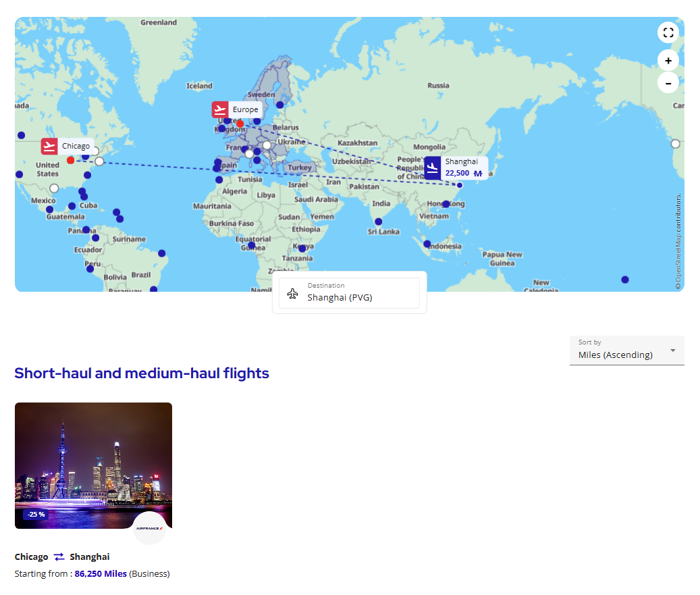Click the destination dot near New Caledonia
This screenshot has height=595, width=700.
pyautogui.click(x=625, y=280)
